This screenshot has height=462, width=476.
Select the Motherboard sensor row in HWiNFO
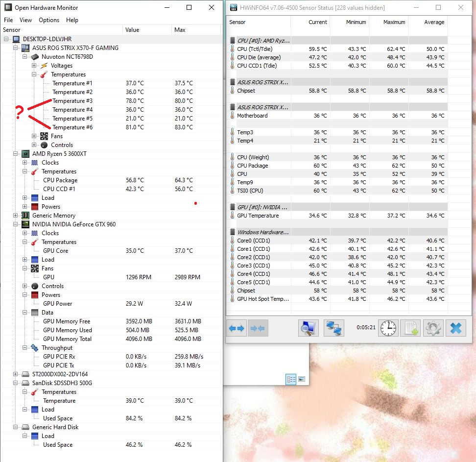point(338,116)
